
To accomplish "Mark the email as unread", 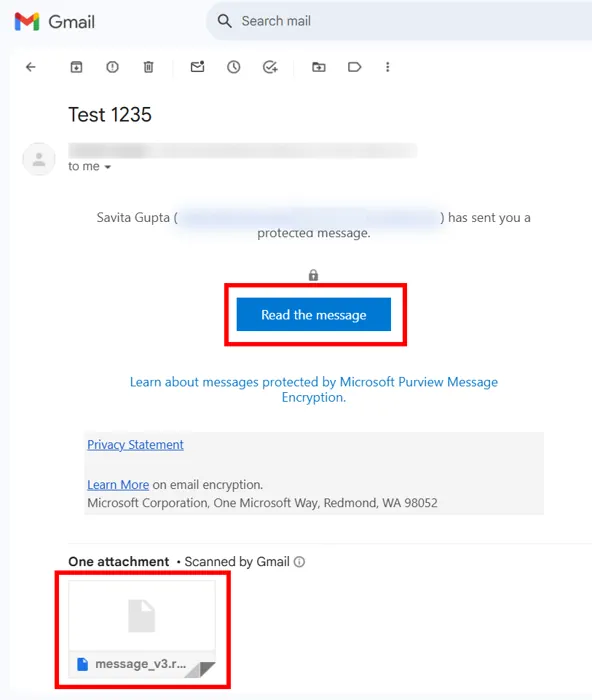I will coord(197,67).
